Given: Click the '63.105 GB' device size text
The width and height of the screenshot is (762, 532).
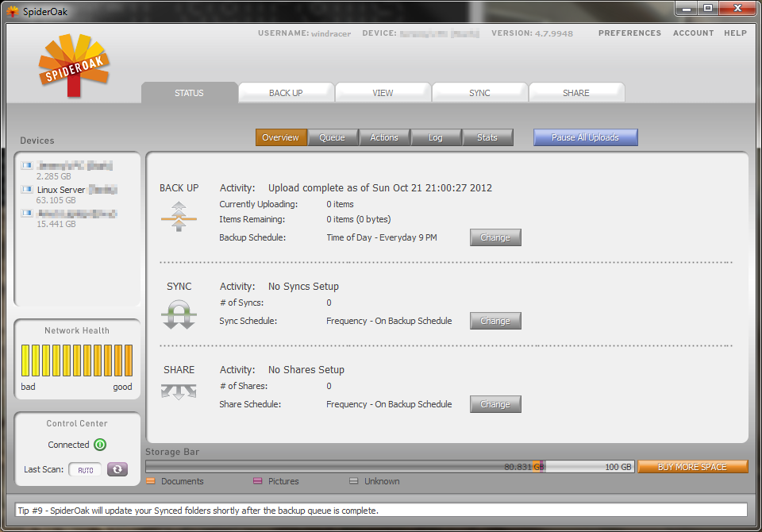Looking at the screenshot, I should click(56, 200).
